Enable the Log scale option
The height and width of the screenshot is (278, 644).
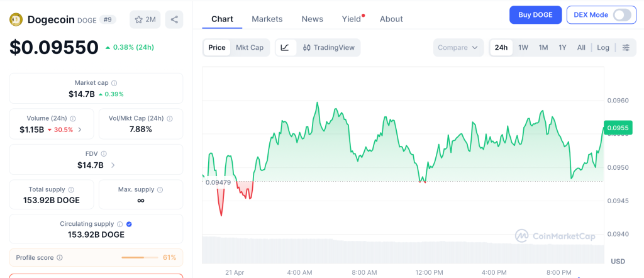(x=603, y=48)
